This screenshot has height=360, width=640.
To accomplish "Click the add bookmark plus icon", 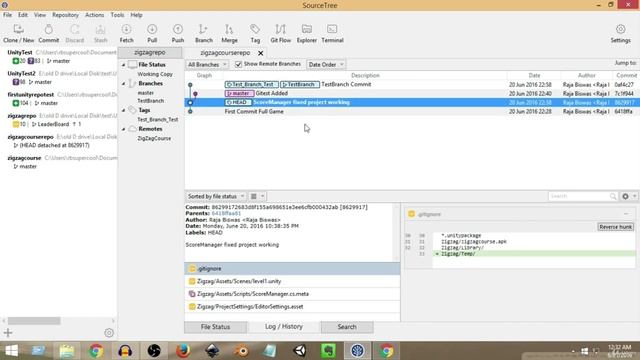I will pos(8,333).
